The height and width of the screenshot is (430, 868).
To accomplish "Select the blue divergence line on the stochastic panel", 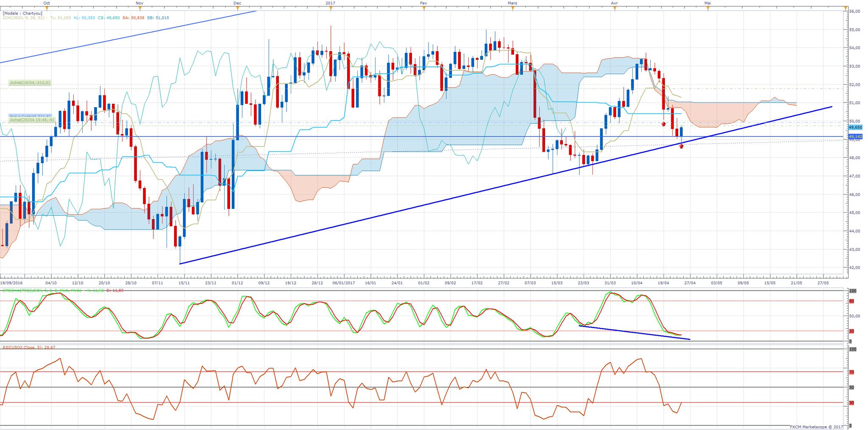I will 634,333.
